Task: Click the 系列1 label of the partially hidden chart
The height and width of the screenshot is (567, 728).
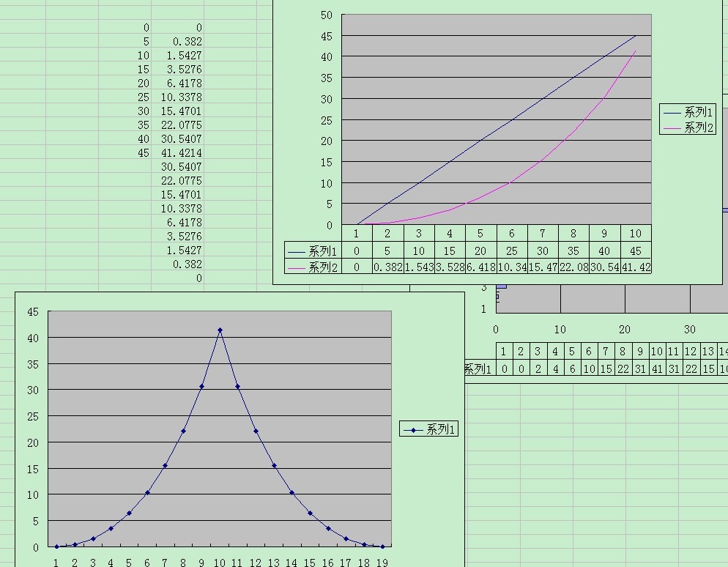Action: [x=479, y=368]
